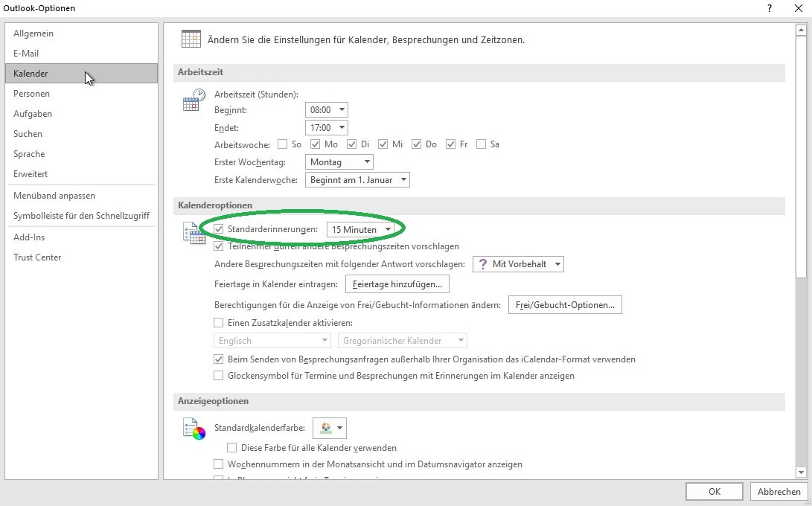
Task: Open the Endet time dropdown showing 17:00
Action: point(326,127)
